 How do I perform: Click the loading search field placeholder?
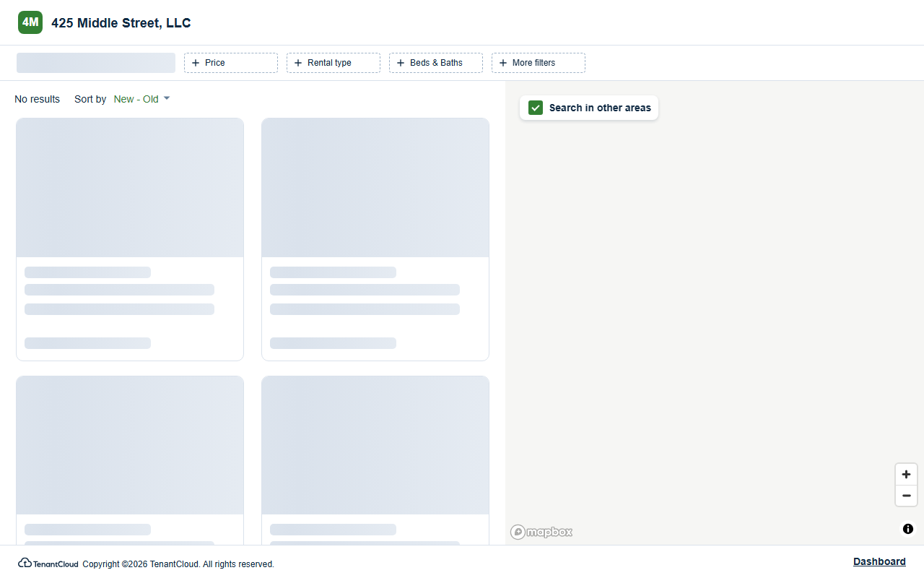96,63
